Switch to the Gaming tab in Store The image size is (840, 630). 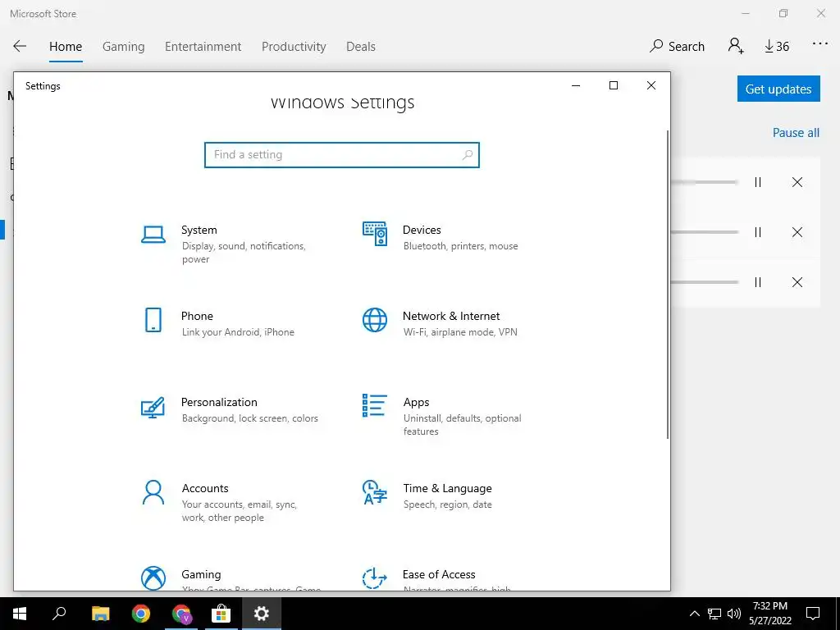click(123, 47)
